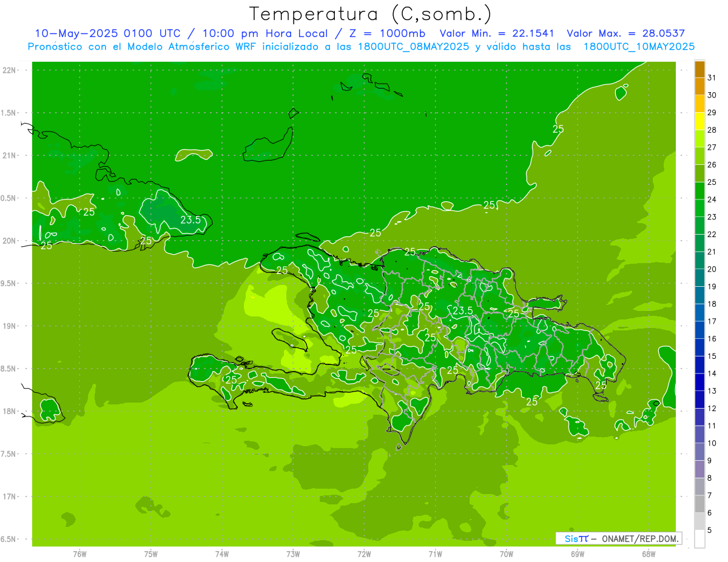Click the 'Temperatura (C,somb.)' chart title
728x562 pixels.
click(370, 14)
